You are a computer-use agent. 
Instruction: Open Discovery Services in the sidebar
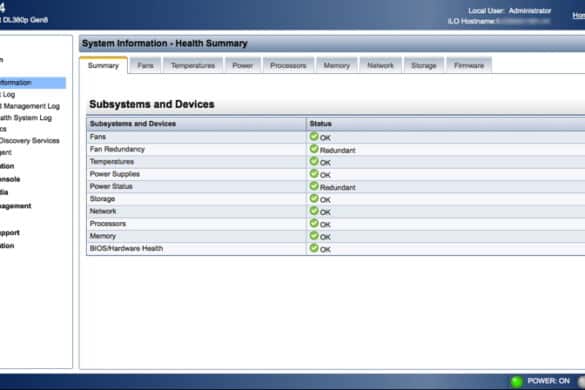coord(29,141)
